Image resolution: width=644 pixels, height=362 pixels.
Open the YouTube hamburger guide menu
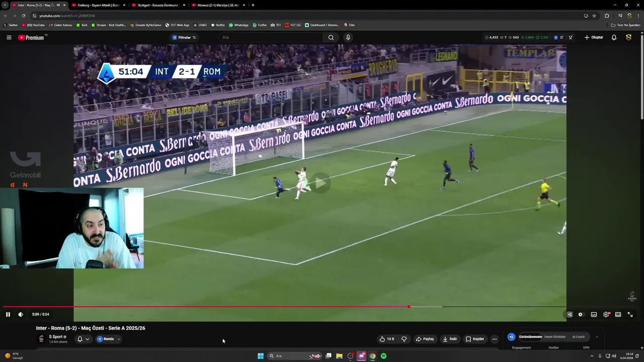(x=9, y=38)
